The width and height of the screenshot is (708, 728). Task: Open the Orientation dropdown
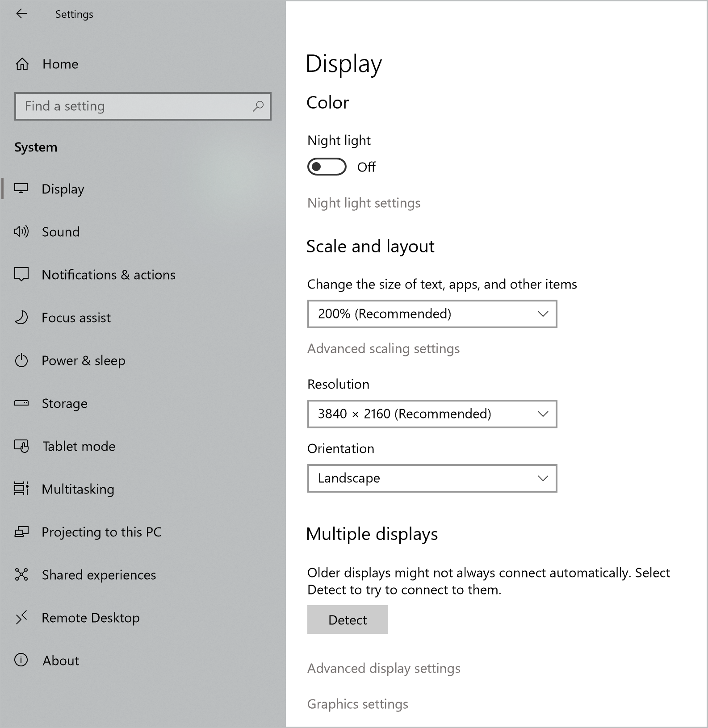[432, 478]
